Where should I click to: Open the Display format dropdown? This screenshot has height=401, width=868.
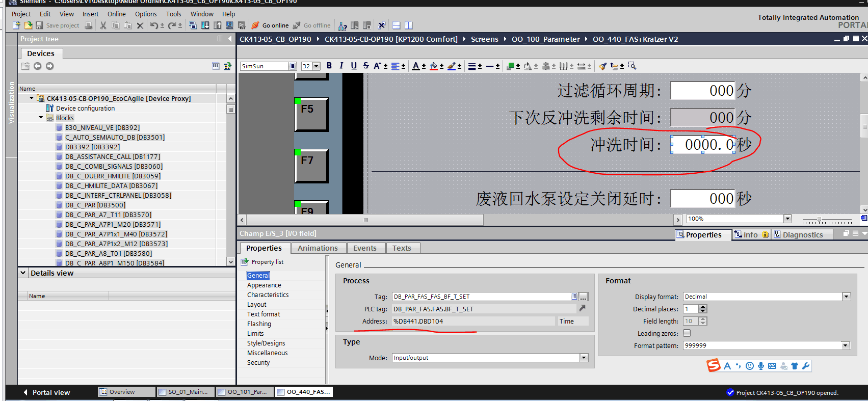pyautogui.click(x=847, y=297)
